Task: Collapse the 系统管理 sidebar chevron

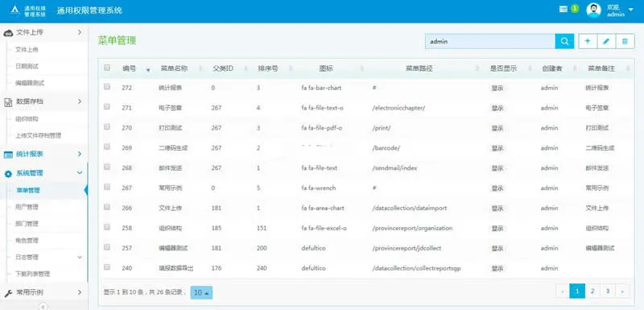Action: (80, 173)
